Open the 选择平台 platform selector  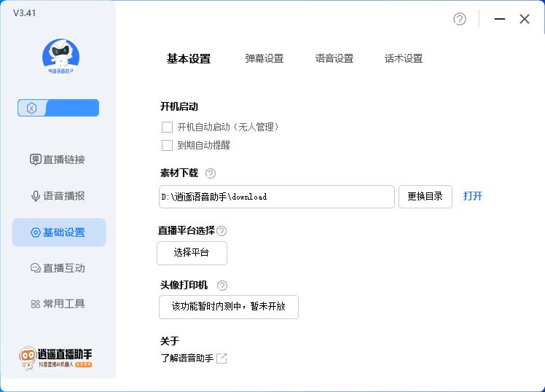(192, 253)
